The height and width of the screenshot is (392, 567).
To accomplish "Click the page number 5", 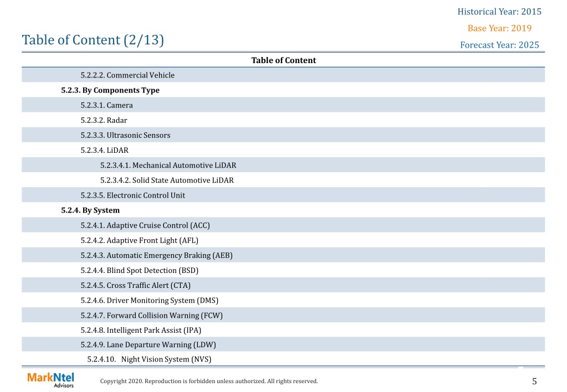I will point(534,381).
